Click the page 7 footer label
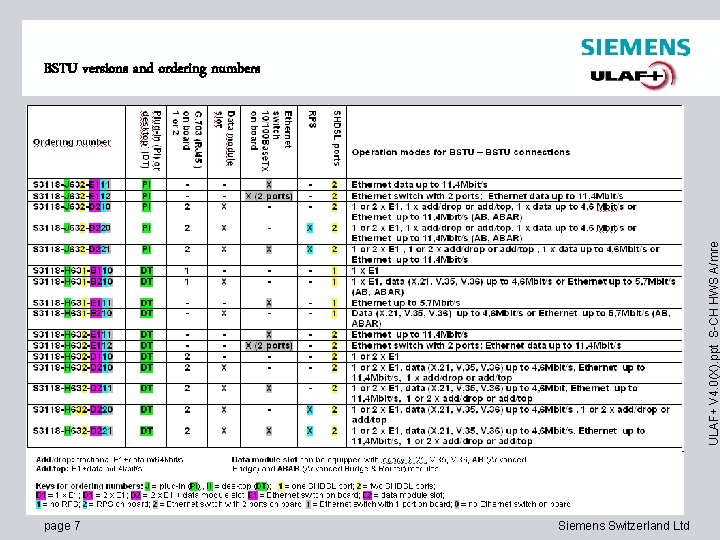Screen dimensions: 720x540 [x=62, y=525]
